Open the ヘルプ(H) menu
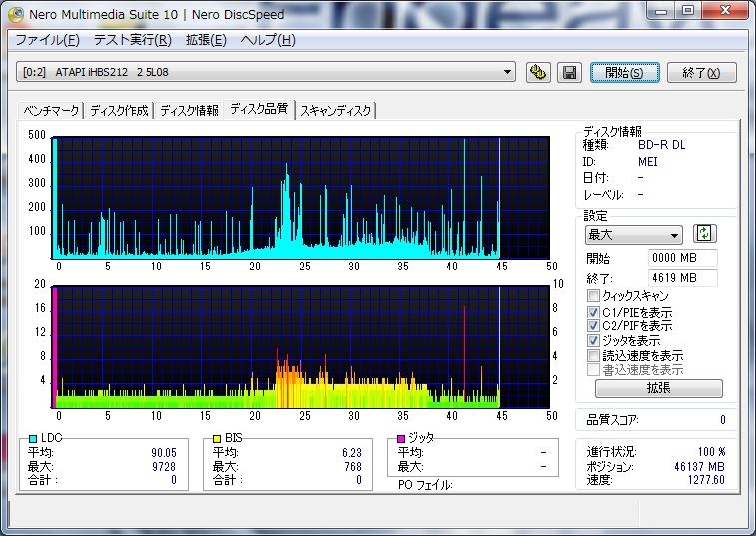 click(268, 40)
